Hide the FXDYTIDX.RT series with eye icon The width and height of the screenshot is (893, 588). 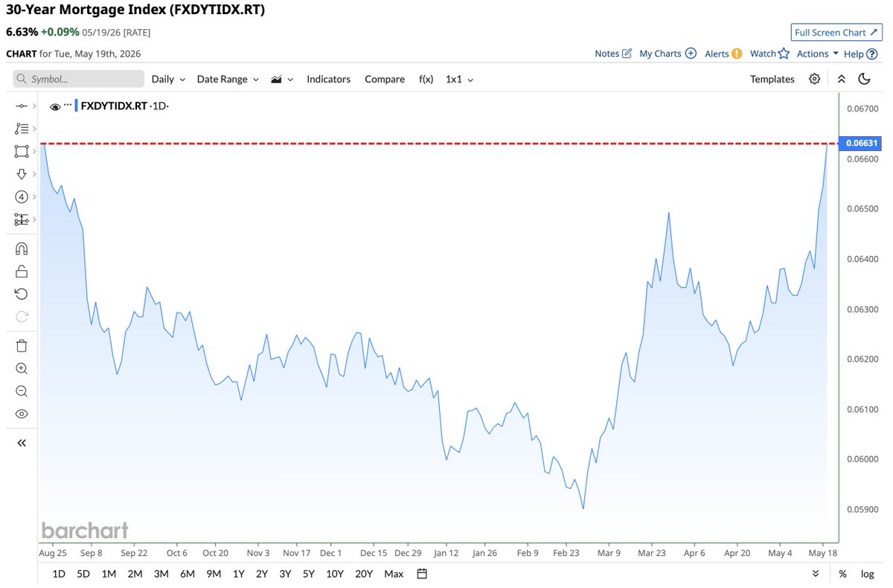pyautogui.click(x=55, y=106)
